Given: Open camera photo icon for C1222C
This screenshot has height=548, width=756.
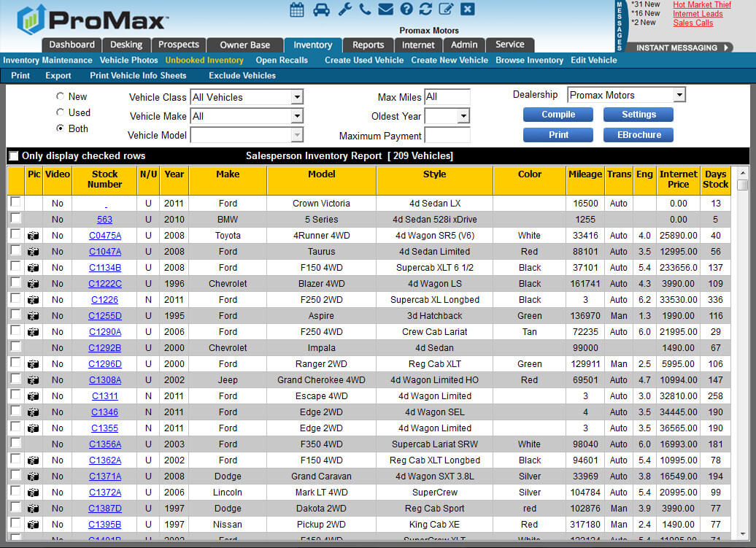Looking at the screenshot, I should [x=33, y=284].
